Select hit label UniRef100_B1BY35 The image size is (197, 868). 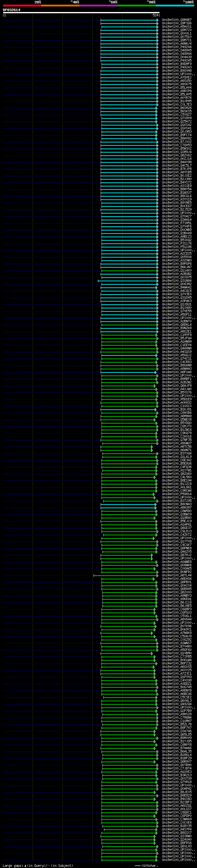(x=177, y=826)
